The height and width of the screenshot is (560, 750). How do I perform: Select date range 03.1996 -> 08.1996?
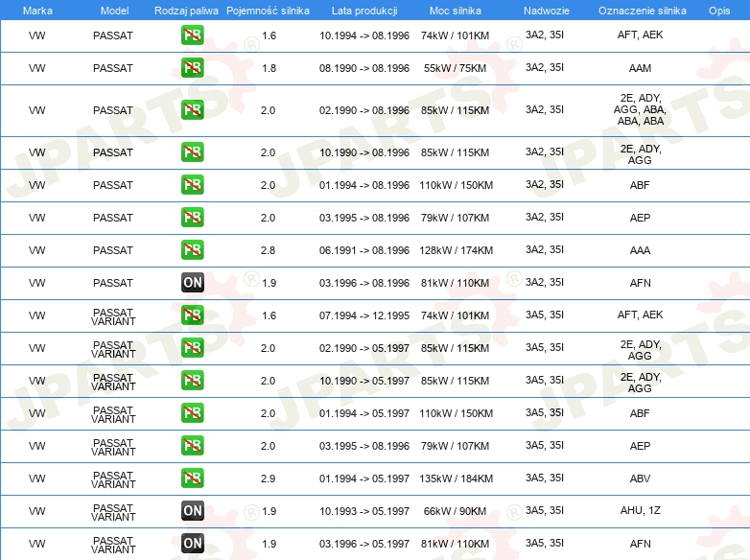point(364,283)
